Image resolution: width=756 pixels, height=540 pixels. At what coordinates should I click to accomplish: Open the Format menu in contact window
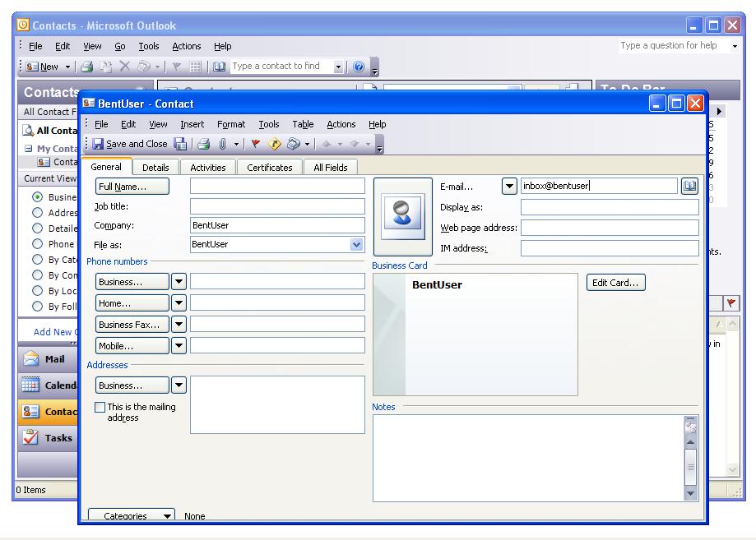(x=231, y=124)
